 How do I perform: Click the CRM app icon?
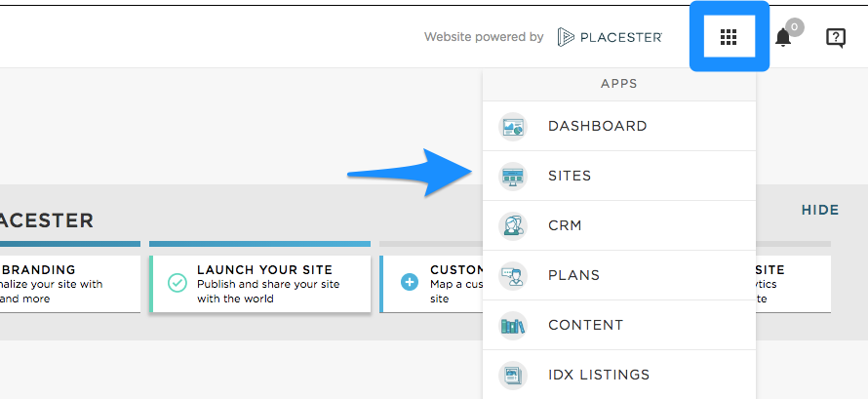point(513,226)
